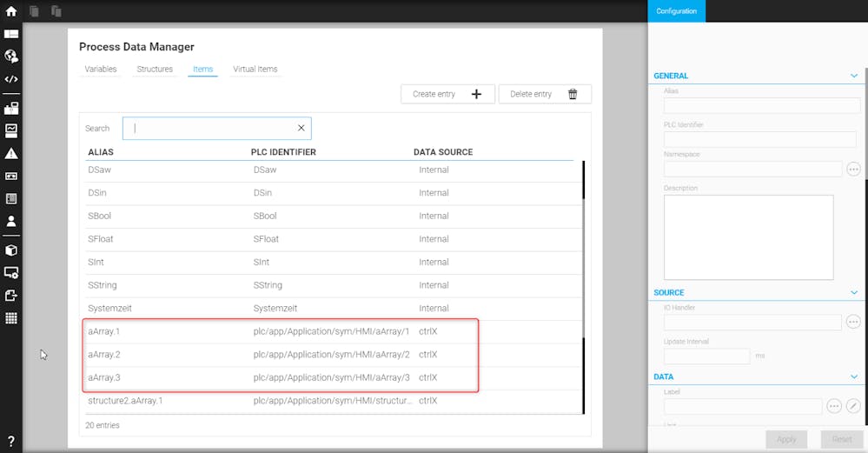Click the IO Handler input field

752,322
